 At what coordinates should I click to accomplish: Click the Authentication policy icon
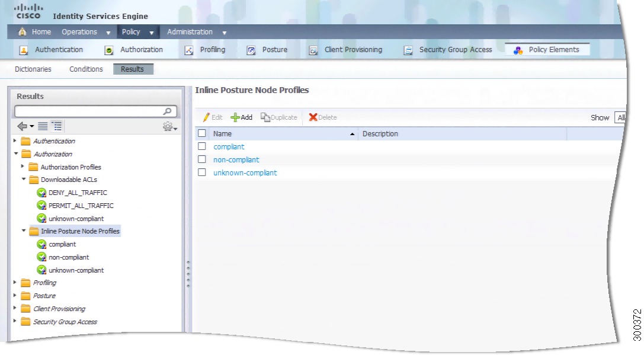point(24,50)
